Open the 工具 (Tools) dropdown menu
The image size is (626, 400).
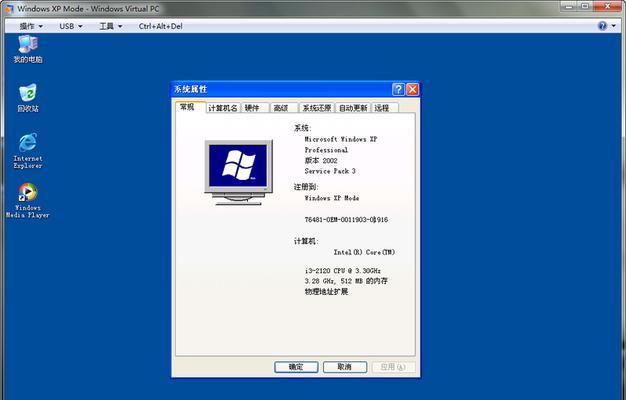(111, 26)
